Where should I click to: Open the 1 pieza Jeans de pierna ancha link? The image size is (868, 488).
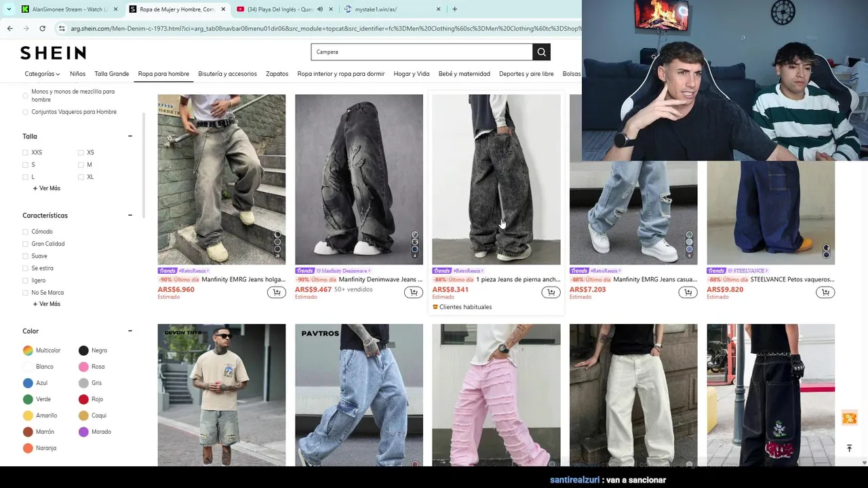tap(518, 279)
